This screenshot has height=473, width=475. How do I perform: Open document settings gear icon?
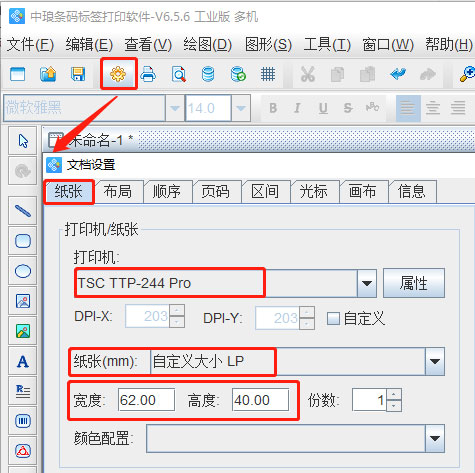tap(118, 74)
